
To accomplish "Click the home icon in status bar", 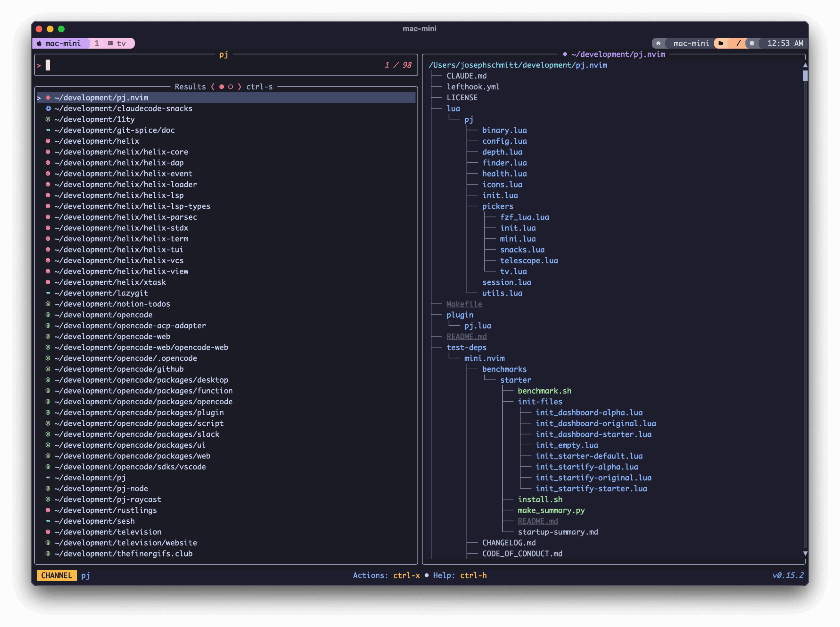I will coord(658,43).
